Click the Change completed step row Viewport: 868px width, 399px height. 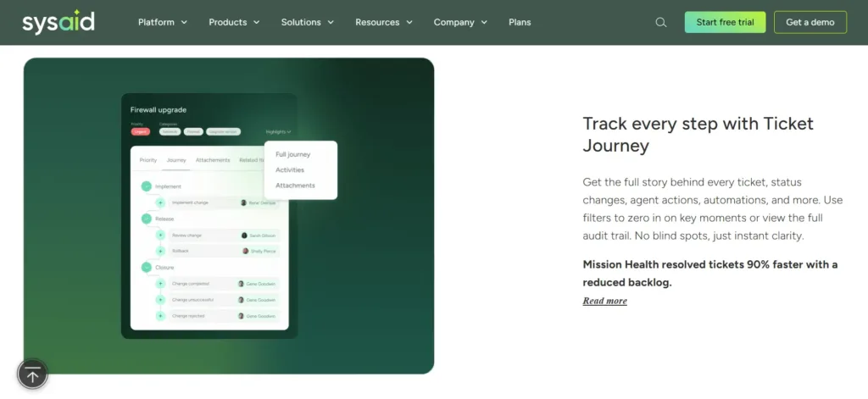(x=224, y=283)
